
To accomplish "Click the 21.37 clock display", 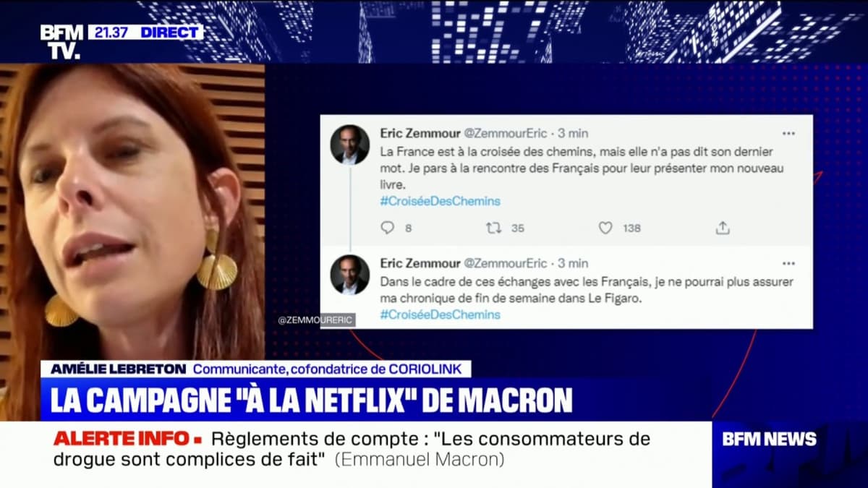I will (113, 32).
